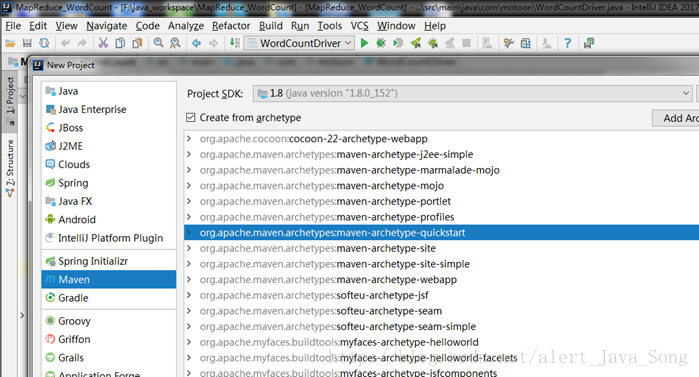699x377 pixels.
Task: Click the Save All toolbar icon
Action: [x=27, y=43]
